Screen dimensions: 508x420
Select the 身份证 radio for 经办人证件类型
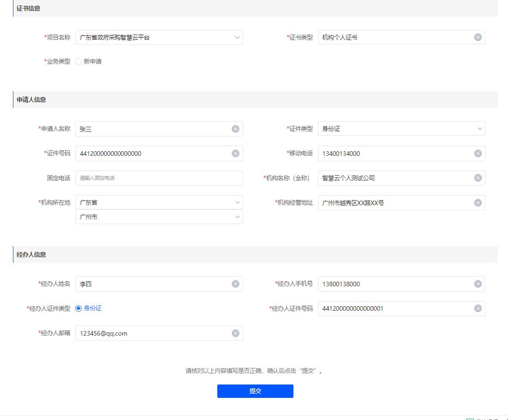[x=78, y=308]
